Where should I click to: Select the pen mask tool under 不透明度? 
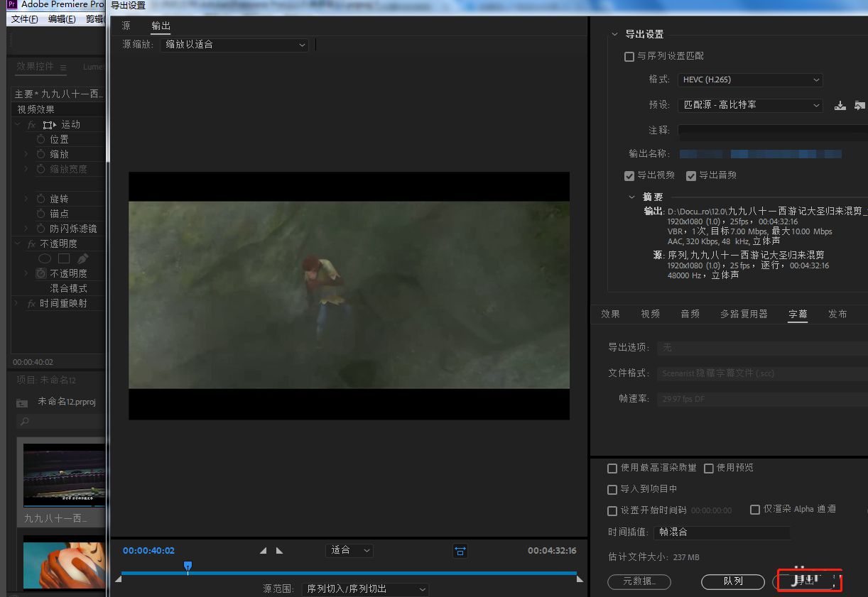click(82, 258)
